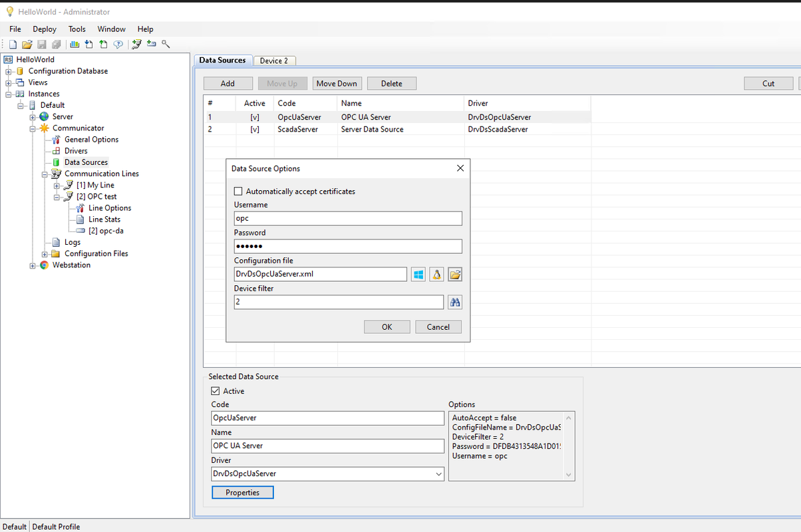Open the File menu
Screen dimensions: 801x532
click(15, 29)
